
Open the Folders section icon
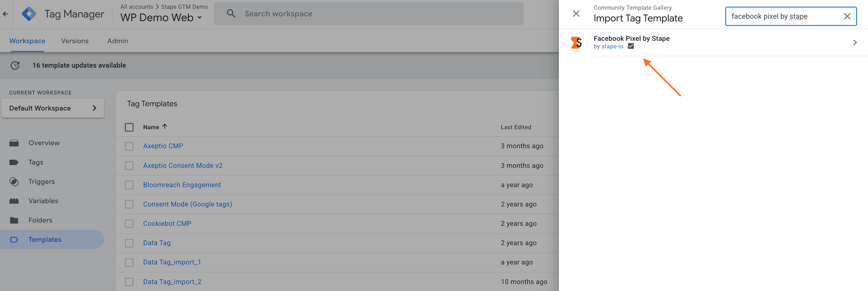click(14, 220)
